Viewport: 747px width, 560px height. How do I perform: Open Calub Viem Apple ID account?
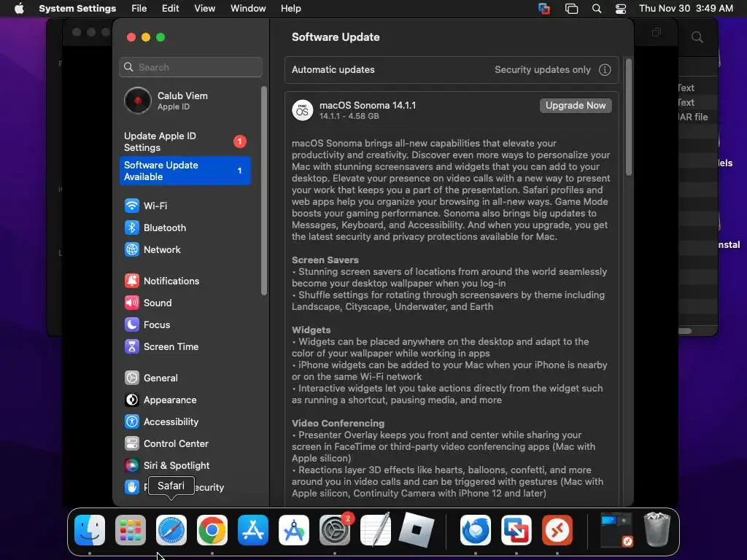(185, 101)
